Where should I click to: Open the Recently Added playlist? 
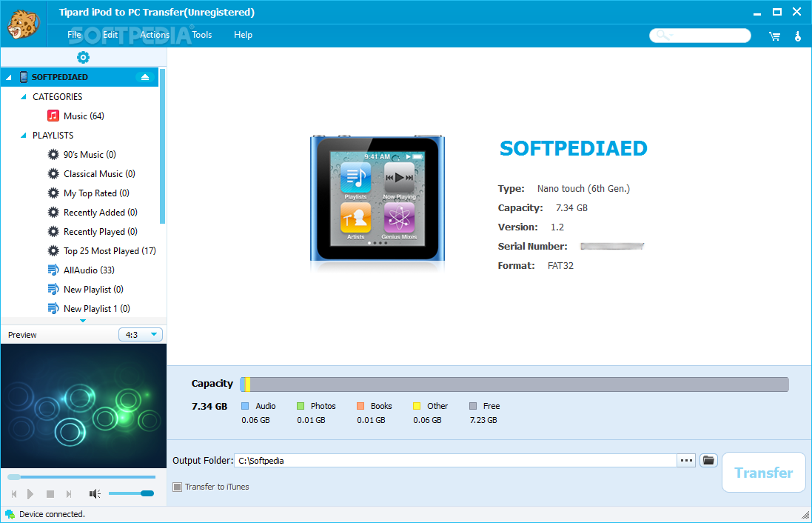pyautogui.click(x=100, y=212)
